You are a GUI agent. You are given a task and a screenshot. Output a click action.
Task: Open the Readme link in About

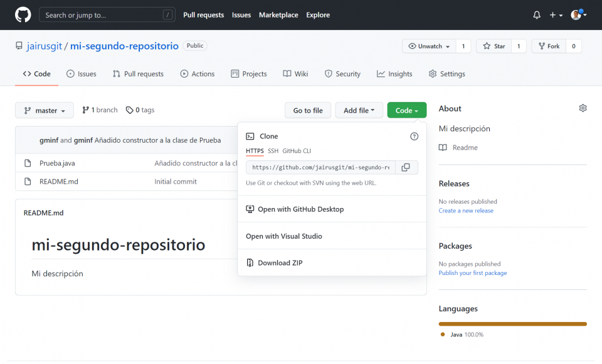coord(465,148)
